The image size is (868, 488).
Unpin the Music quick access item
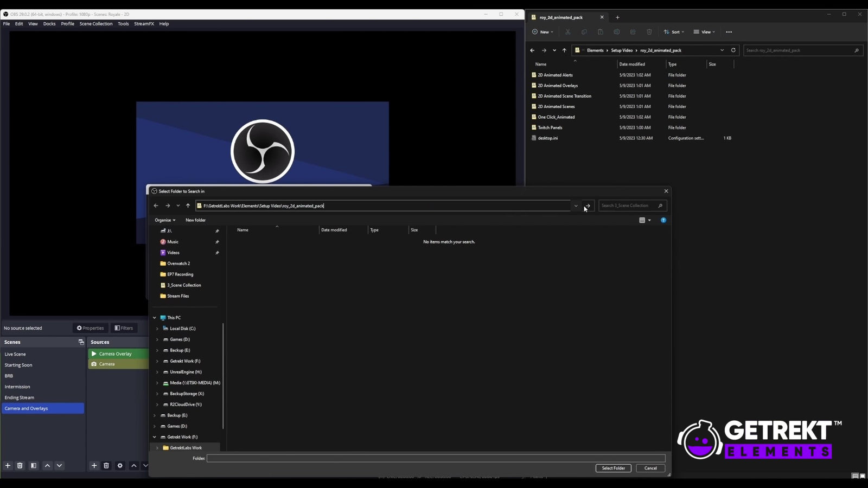coord(217,242)
